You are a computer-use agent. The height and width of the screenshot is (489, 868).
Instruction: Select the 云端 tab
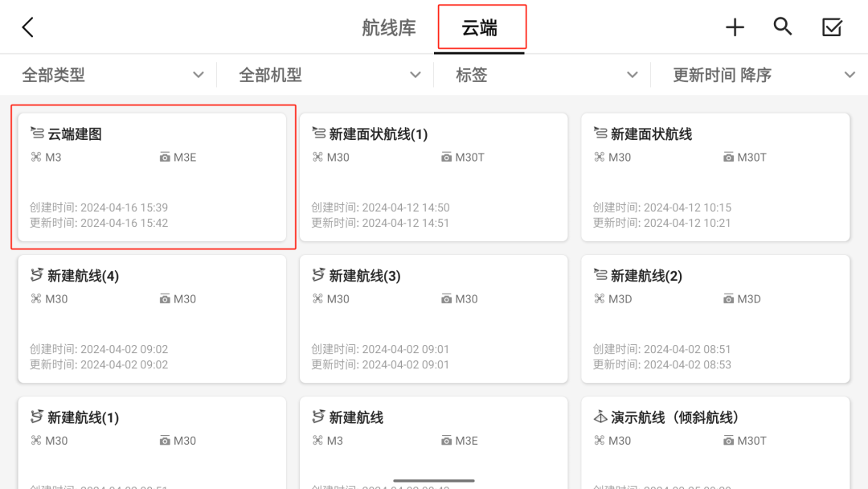(480, 27)
